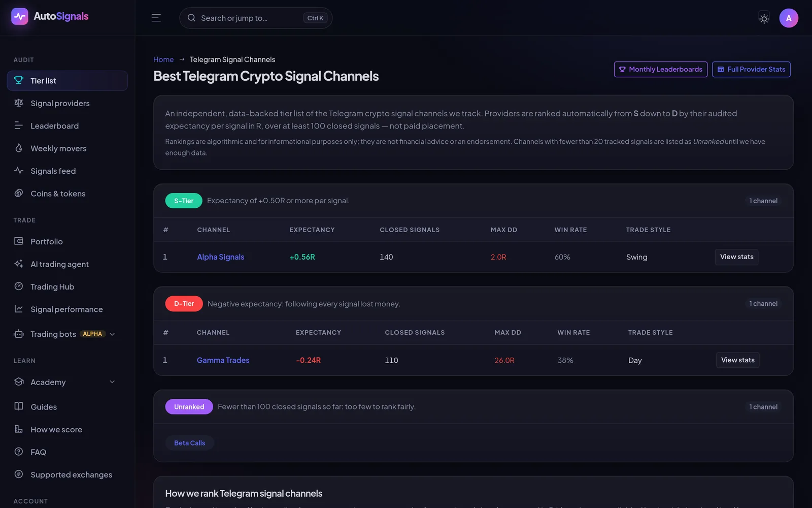Expand the Academy submenu chevron
This screenshot has height=508, width=812.
pos(112,382)
